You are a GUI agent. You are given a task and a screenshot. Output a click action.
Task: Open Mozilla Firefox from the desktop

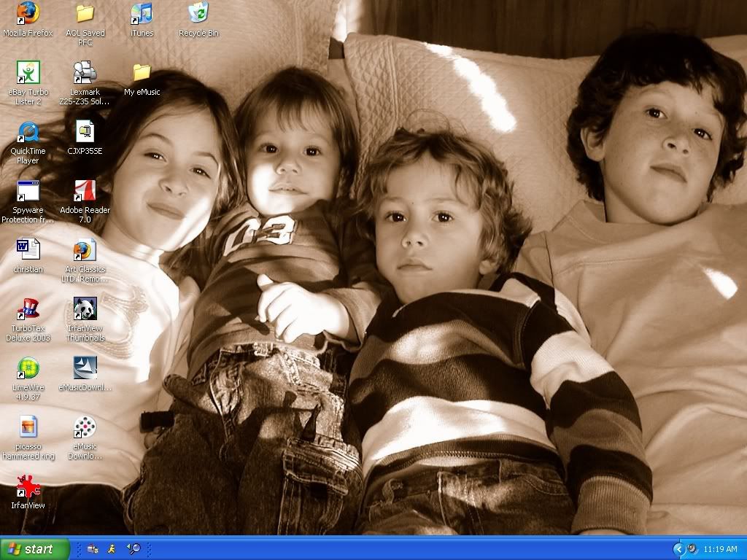tap(28, 13)
